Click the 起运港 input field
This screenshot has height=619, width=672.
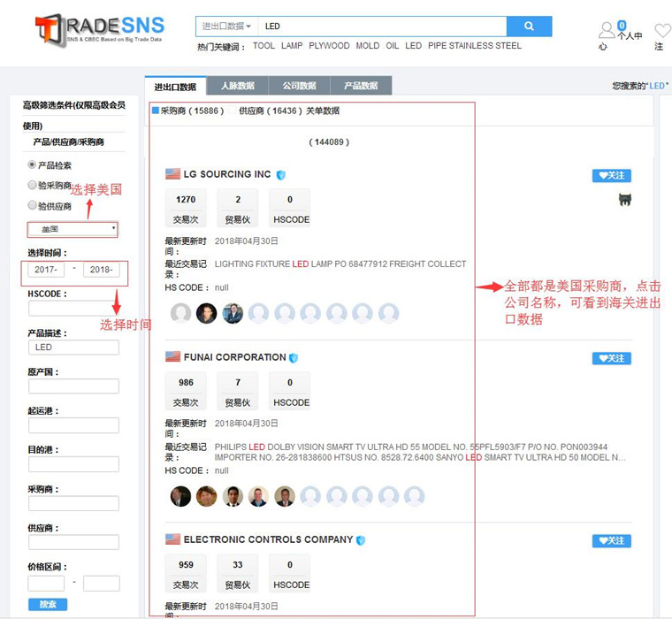(73, 425)
